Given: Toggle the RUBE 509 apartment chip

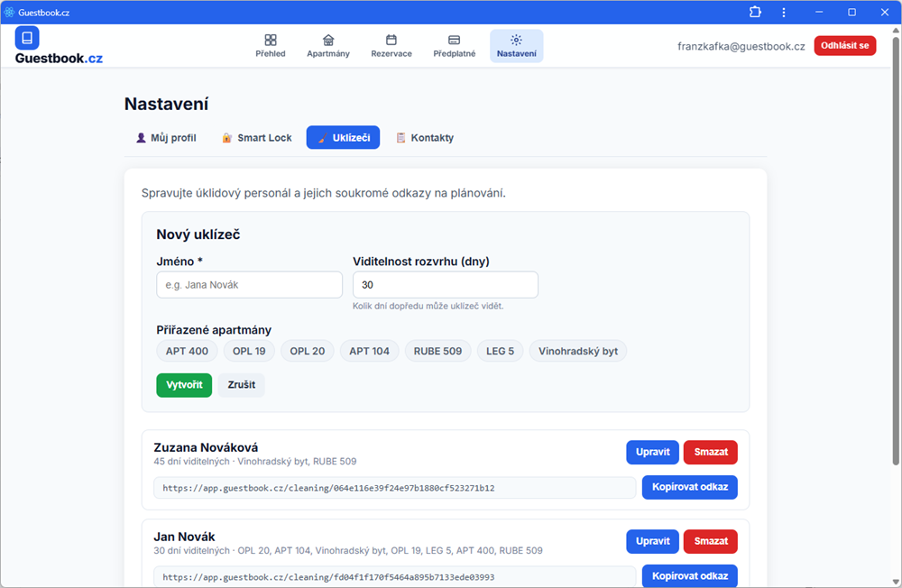Looking at the screenshot, I should pyautogui.click(x=437, y=351).
